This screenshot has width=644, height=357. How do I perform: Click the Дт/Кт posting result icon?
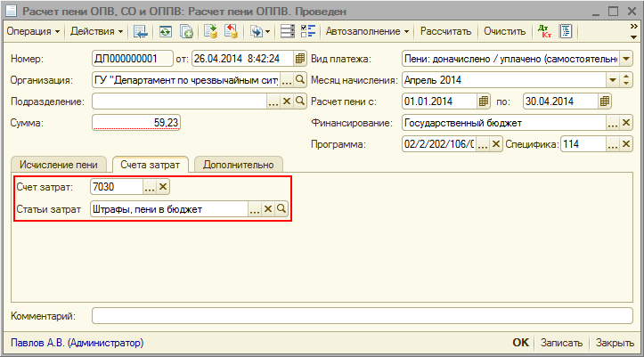(544, 31)
